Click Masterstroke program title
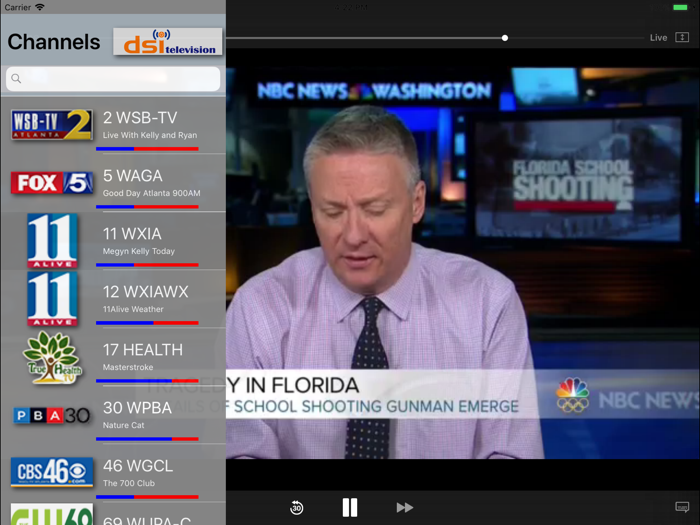Image resolution: width=700 pixels, height=525 pixels. 128,367
